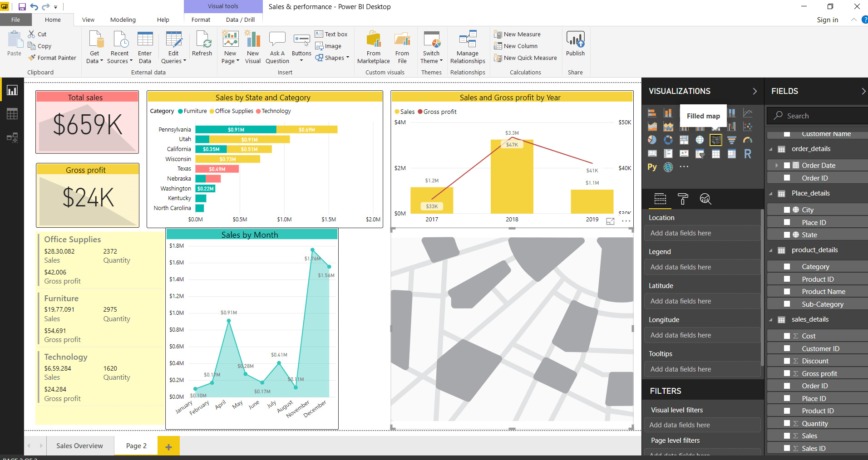868x460 pixels.
Task: Click the Sign in link
Action: point(827,20)
